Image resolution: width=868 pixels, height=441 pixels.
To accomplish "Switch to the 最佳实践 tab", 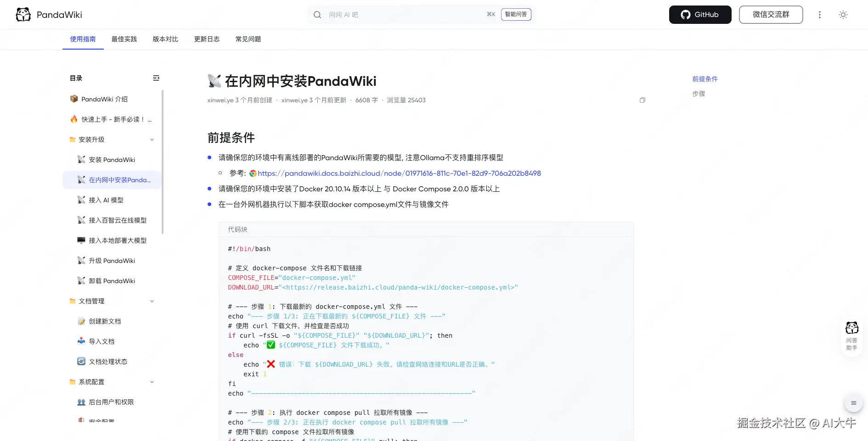I will click(x=124, y=39).
